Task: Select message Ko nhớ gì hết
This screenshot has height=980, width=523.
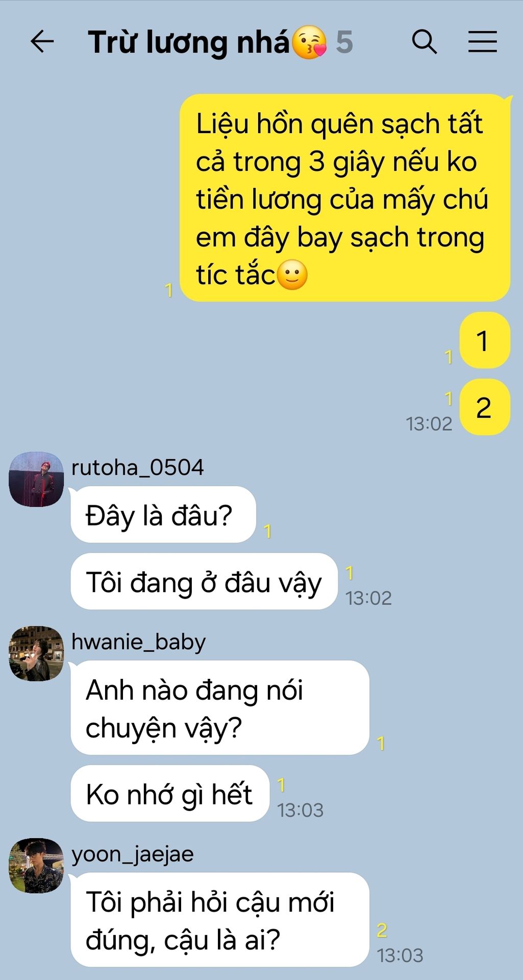Action: coord(170,793)
